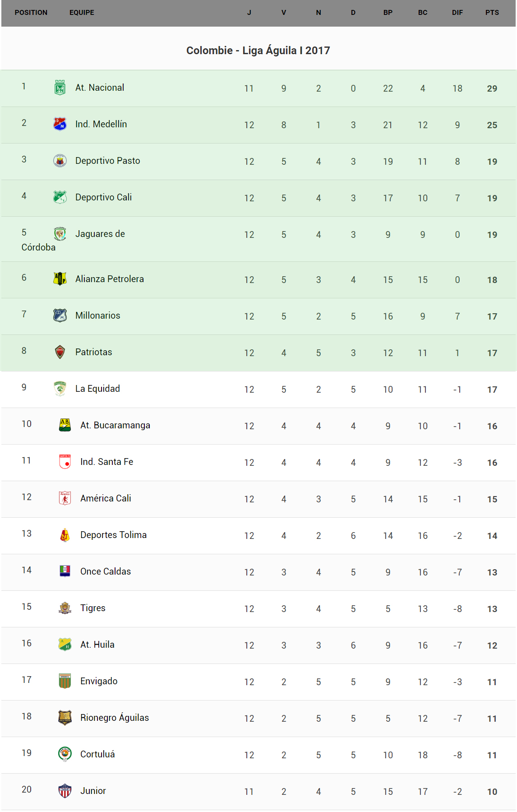
Task: Click the Millonarios club crest
Action: click(60, 316)
